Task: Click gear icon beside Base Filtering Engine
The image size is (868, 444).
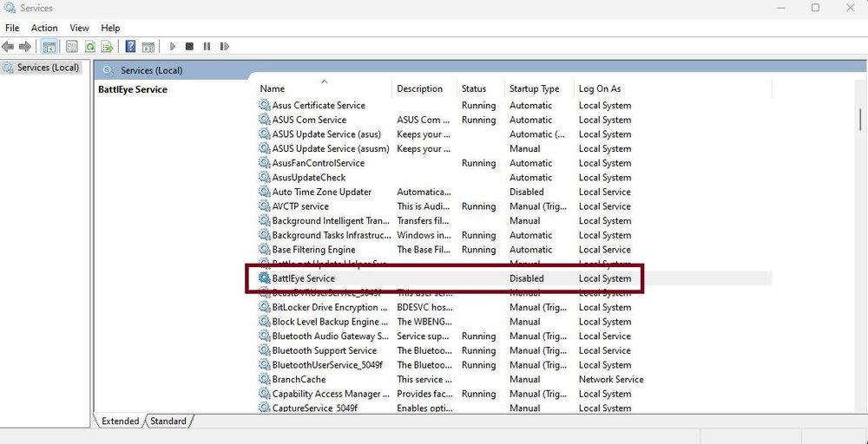Action: 265,250
